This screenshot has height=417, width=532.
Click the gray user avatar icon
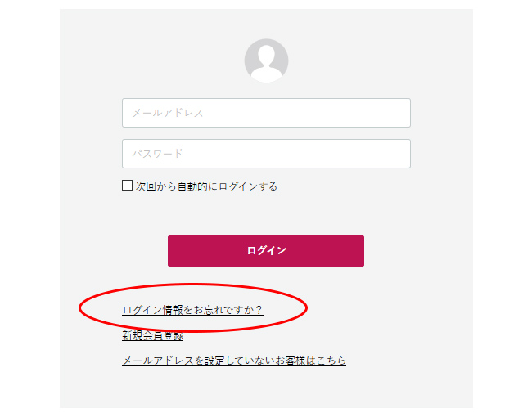(266, 61)
